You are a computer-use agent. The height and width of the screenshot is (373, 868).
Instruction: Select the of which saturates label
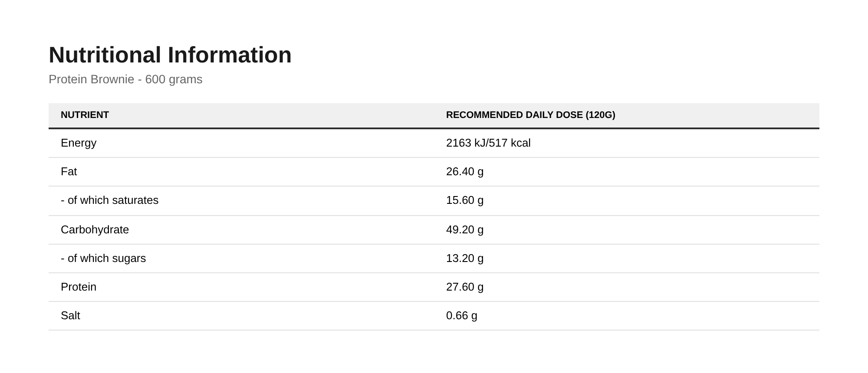(x=110, y=200)
